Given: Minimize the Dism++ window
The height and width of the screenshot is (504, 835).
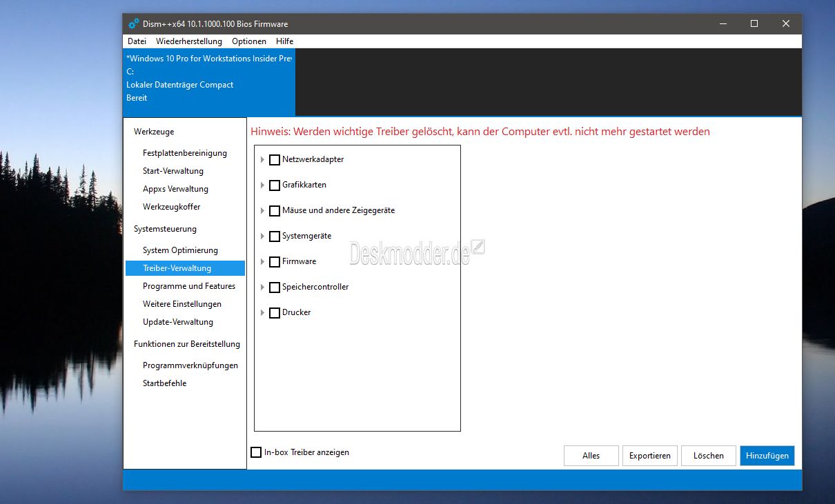Looking at the screenshot, I should pos(723,23).
